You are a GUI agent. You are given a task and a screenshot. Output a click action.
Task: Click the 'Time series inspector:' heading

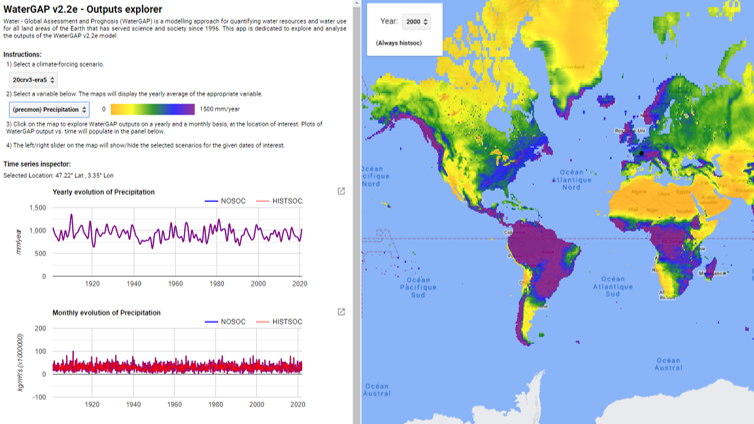(37, 164)
